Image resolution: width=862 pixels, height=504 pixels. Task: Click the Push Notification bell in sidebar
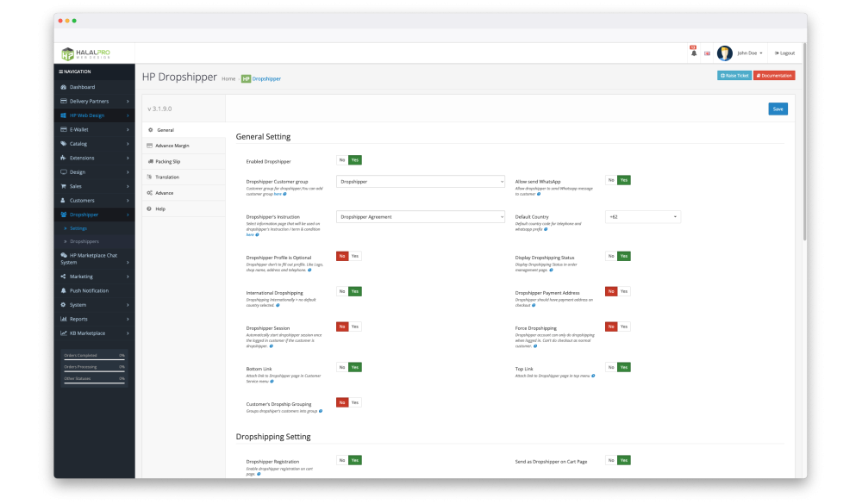(x=64, y=290)
